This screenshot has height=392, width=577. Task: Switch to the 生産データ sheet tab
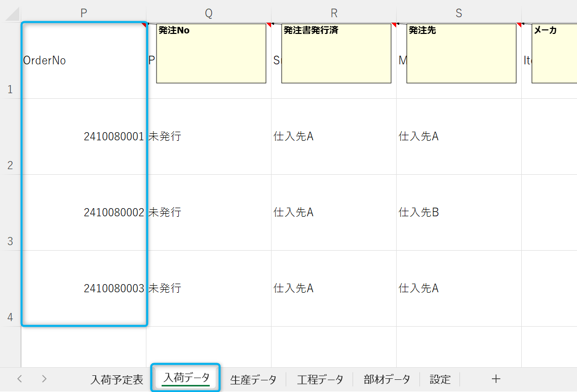(253, 379)
